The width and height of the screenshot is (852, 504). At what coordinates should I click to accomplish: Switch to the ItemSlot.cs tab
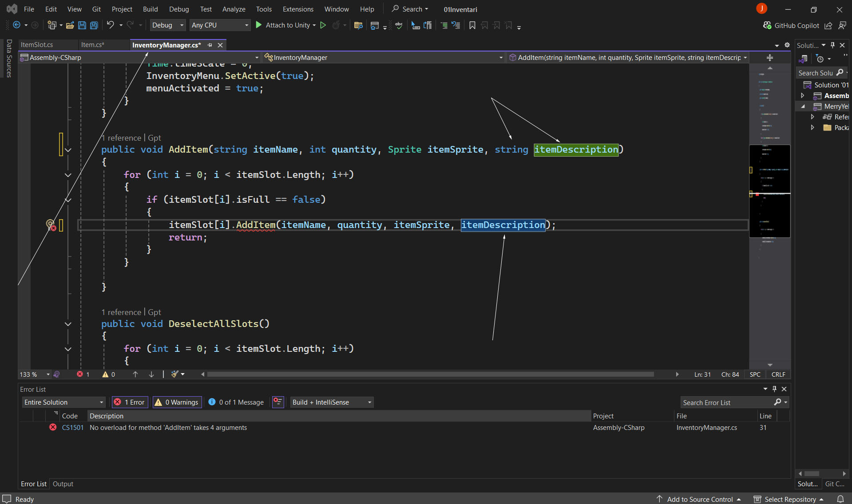tap(37, 45)
